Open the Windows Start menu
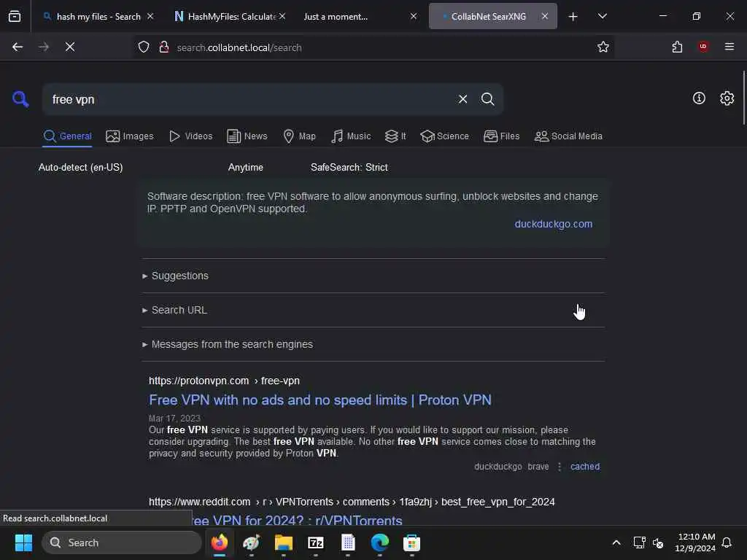Viewport: 747px width, 560px height. tap(23, 542)
